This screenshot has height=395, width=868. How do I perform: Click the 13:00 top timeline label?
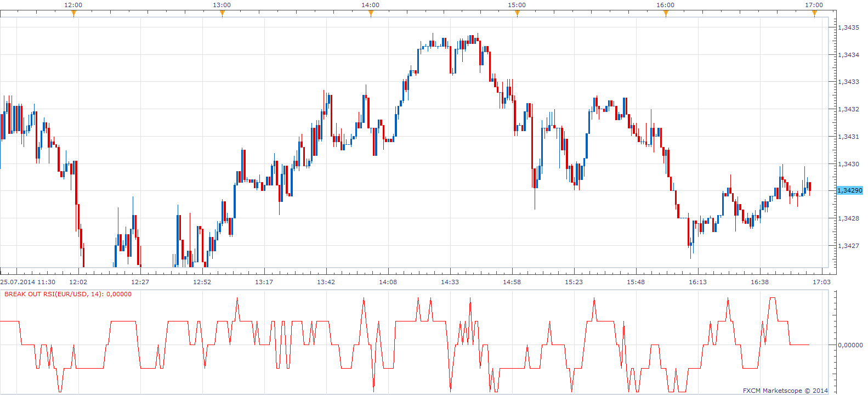pyautogui.click(x=222, y=5)
